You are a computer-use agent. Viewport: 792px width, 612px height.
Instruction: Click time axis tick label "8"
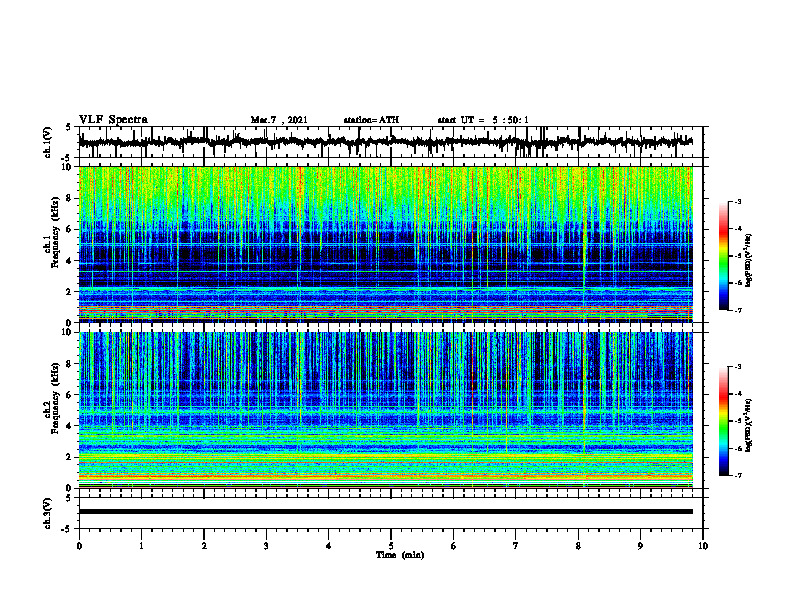pyautogui.click(x=578, y=546)
